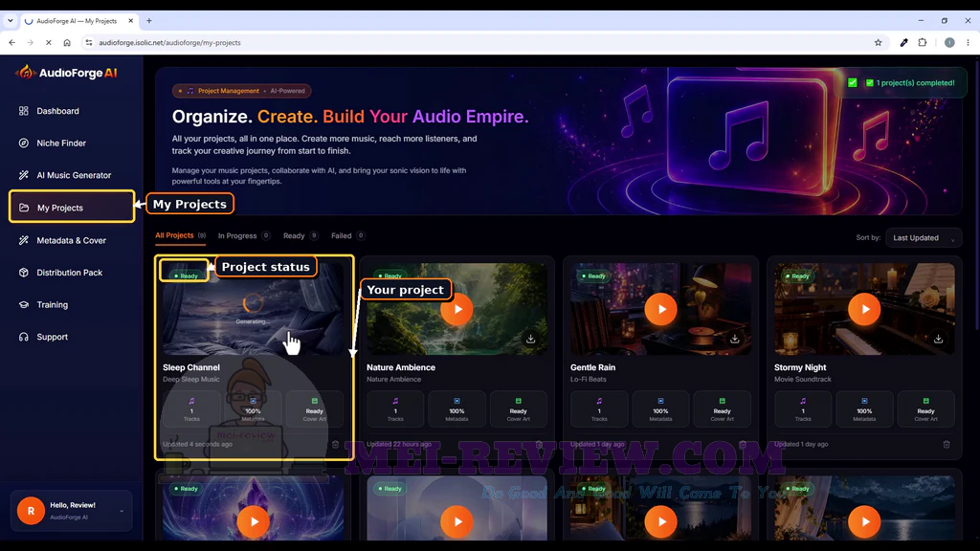Download the Nature Ambience project
The height and width of the screenshot is (551, 980).
point(530,339)
